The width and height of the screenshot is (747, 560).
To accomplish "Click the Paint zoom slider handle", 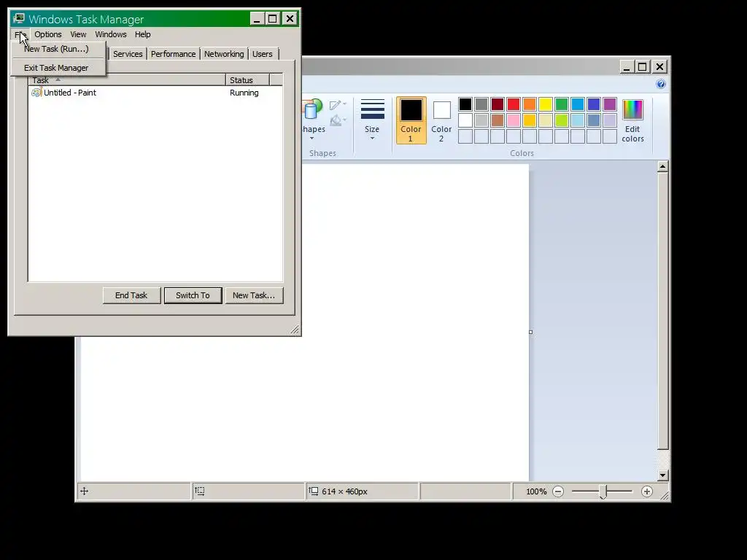I will click(603, 491).
